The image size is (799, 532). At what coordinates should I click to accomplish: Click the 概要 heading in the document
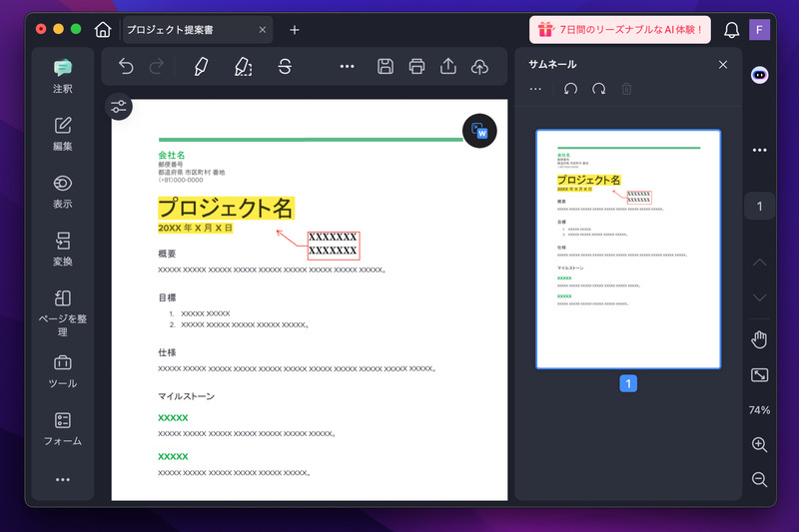[167, 254]
